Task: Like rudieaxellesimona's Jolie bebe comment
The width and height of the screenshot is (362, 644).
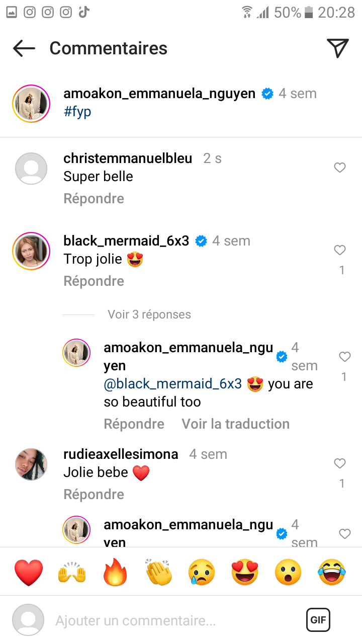Action: tap(340, 463)
